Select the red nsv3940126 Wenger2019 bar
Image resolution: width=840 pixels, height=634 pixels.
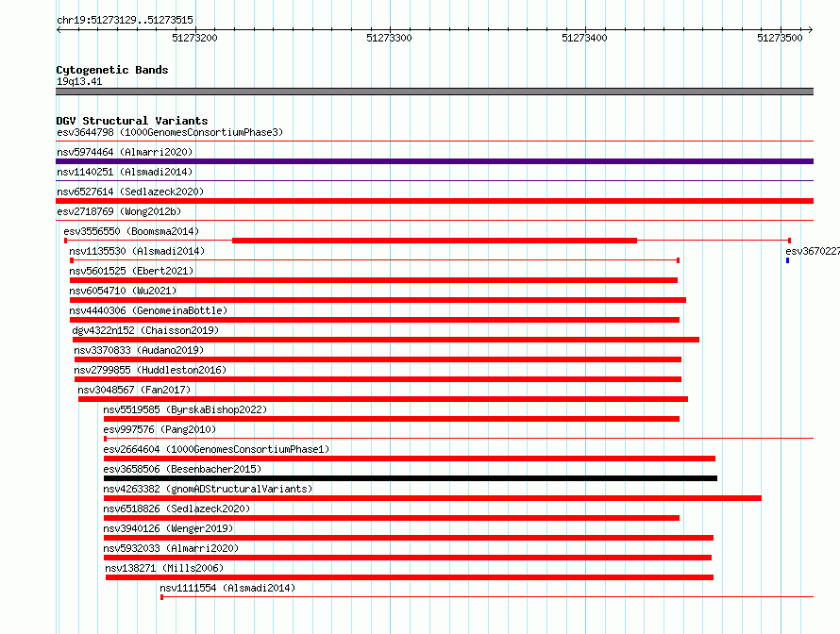coord(409,538)
